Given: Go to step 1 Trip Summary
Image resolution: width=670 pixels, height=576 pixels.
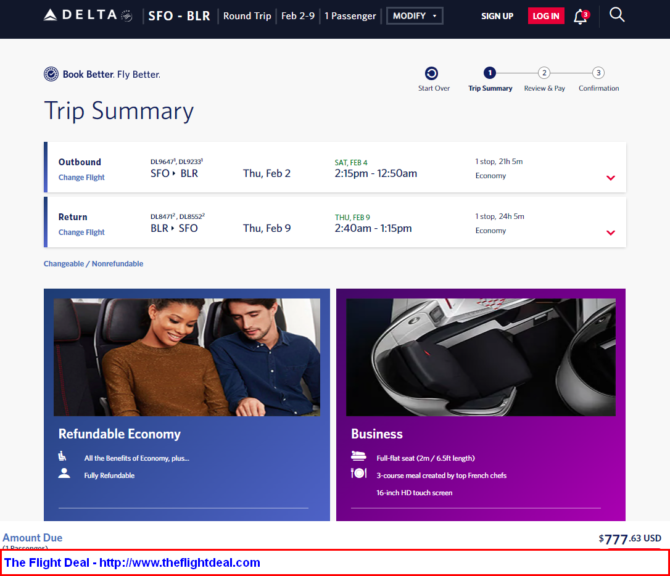Looking at the screenshot, I should (490, 73).
